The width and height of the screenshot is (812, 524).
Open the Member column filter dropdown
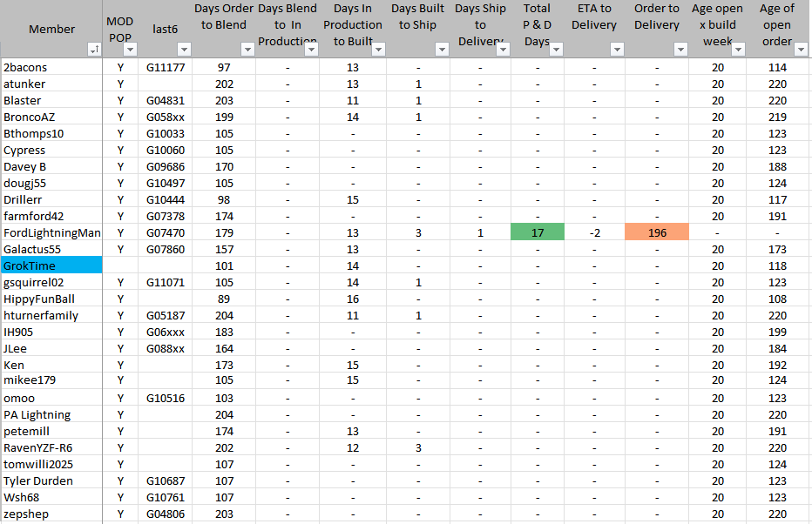click(93, 50)
